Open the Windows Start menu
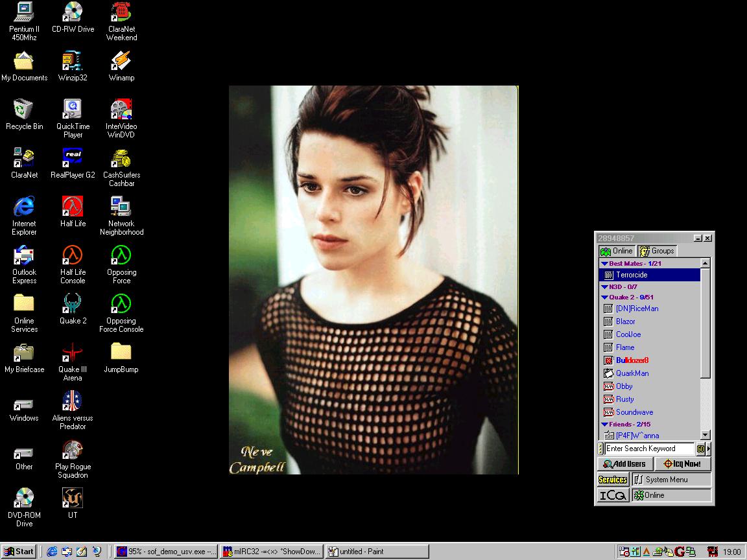The width and height of the screenshot is (747, 560). [19, 552]
